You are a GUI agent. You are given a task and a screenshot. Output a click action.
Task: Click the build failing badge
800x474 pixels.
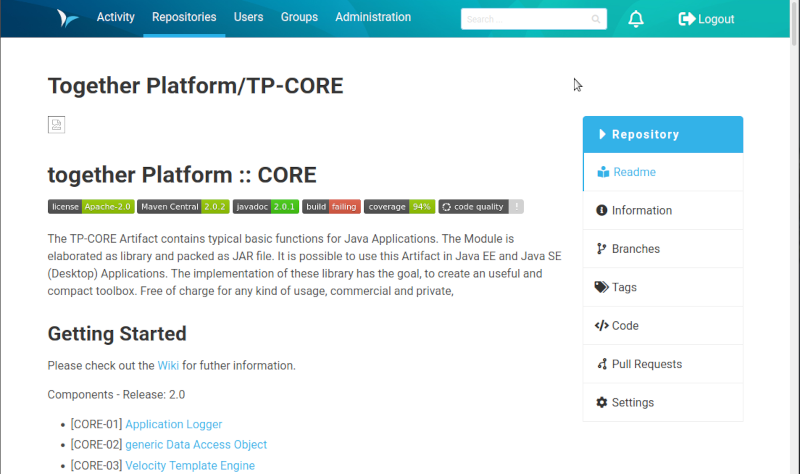(331, 207)
